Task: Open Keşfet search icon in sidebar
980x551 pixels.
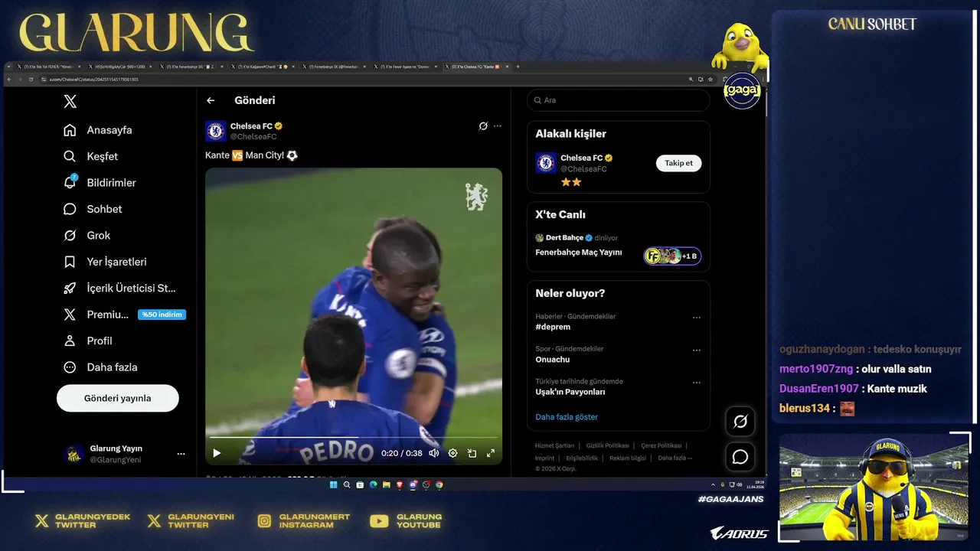Action: pyautogui.click(x=70, y=156)
